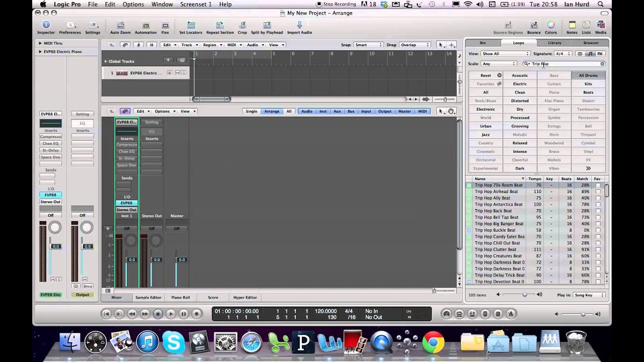Switch to the Bin tab
This screenshot has height=362, width=644.
[482, 43]
